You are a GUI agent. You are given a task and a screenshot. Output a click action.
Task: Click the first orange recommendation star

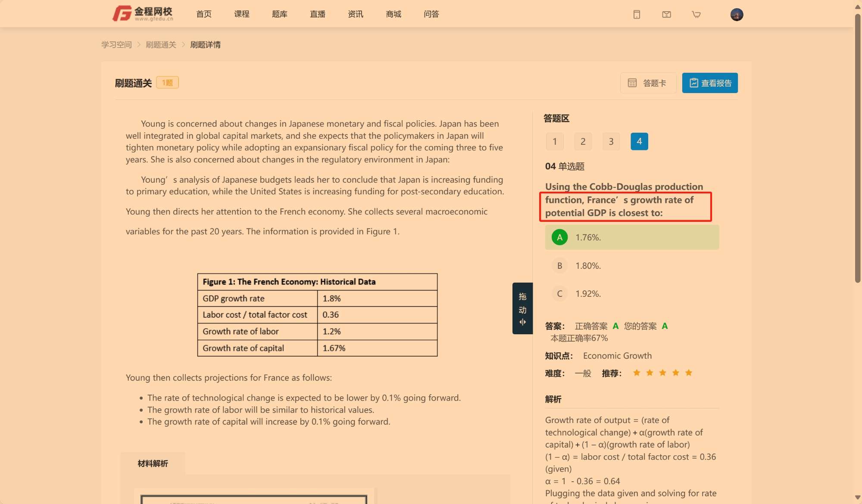637,373
